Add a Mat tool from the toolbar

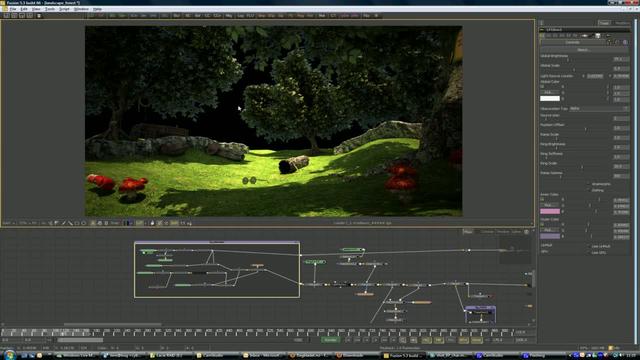point(322,16)
